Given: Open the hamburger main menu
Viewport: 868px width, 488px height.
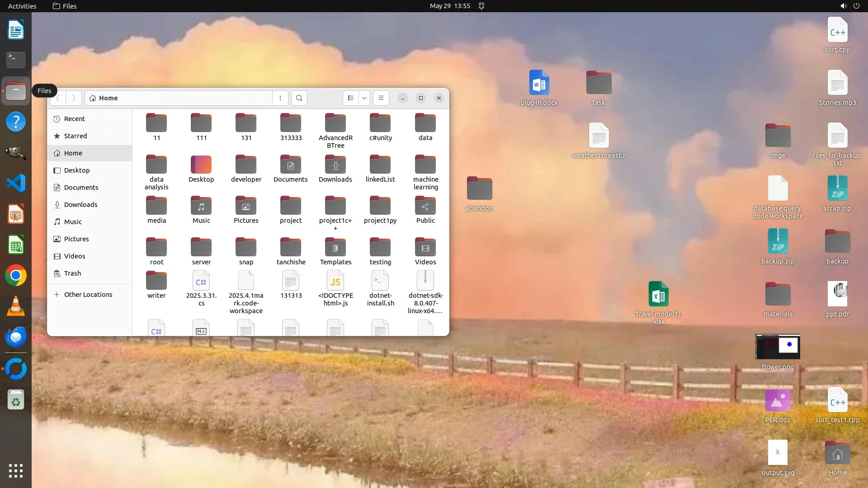Looking at the screenshot, I should tap(381, 98).
